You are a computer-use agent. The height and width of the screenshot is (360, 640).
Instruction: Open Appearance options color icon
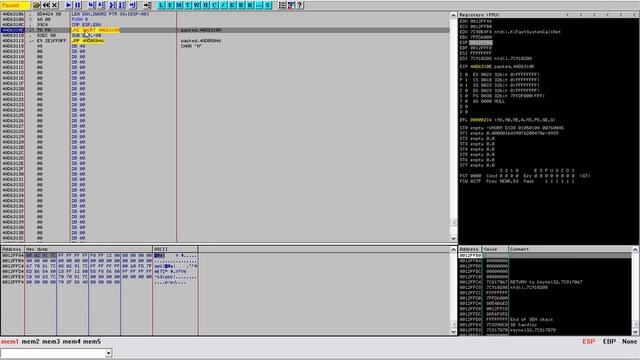click(x=291, y=5)
